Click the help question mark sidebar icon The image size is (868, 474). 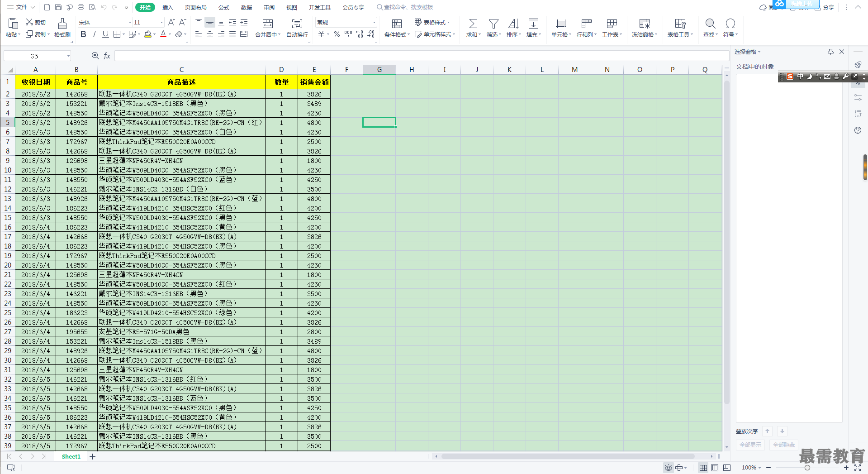858,130
